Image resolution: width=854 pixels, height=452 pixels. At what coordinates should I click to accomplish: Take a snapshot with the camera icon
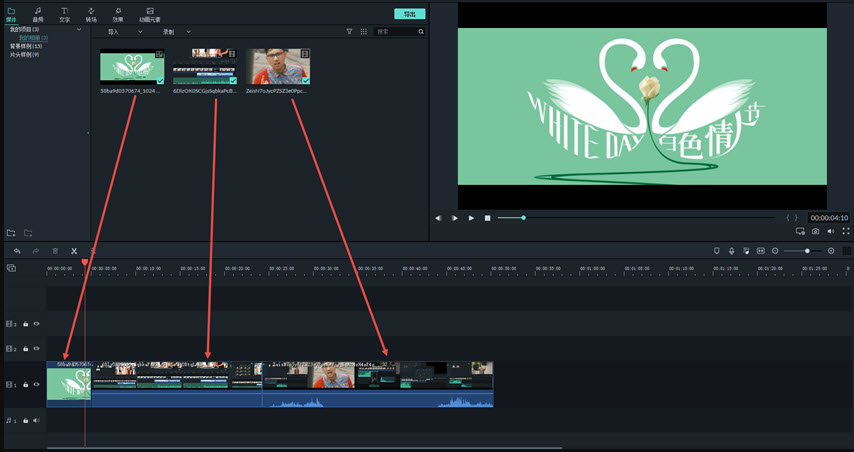(x=815, y=231)
